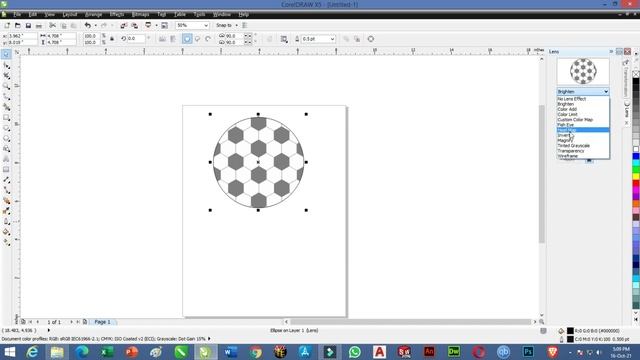Image resolution: width=640 pixels, height=360 pixels.
Task: Choose Transparency lens option
Action: 583,151
